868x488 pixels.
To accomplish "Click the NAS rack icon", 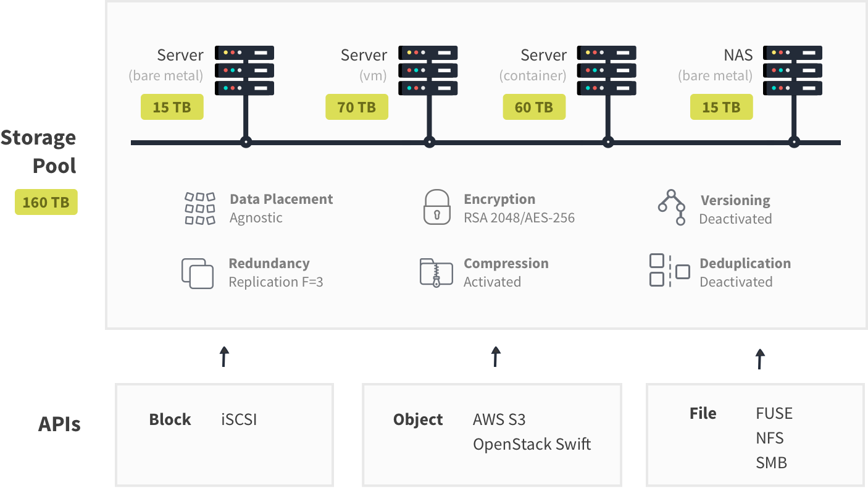I will tap(793, 70).
